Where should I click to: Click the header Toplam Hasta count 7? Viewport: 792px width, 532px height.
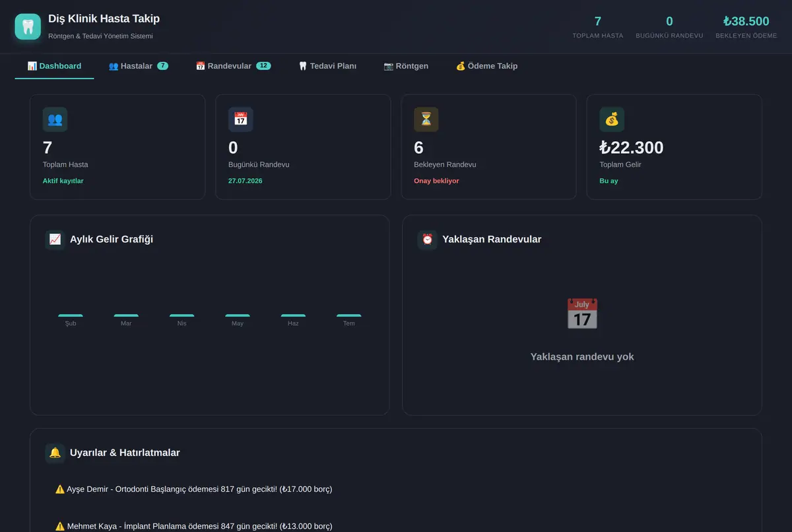[598, 21]
